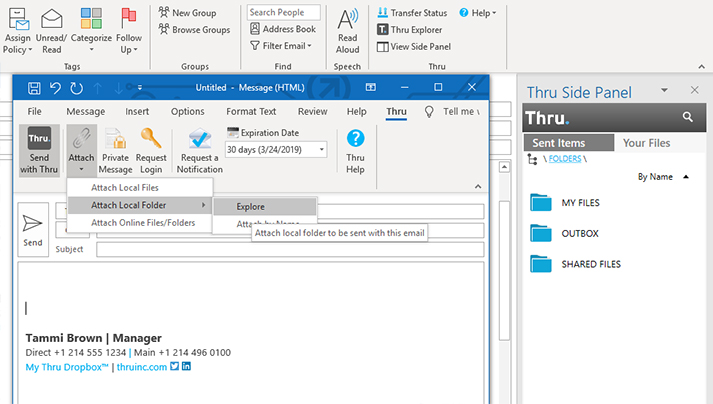
Task: Switch to the Format Text tab
Action: [x=251, y=111]
